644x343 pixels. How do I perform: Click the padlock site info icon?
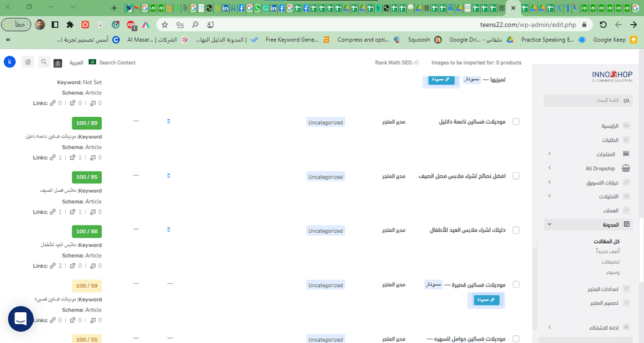click(584, 24)
